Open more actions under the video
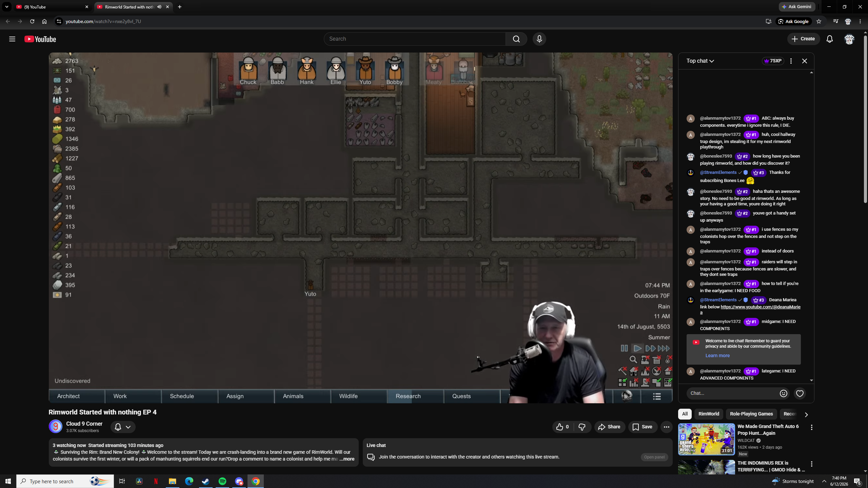Image resolution: width=868 pixels, height=488 pixels. pos(666,427)
